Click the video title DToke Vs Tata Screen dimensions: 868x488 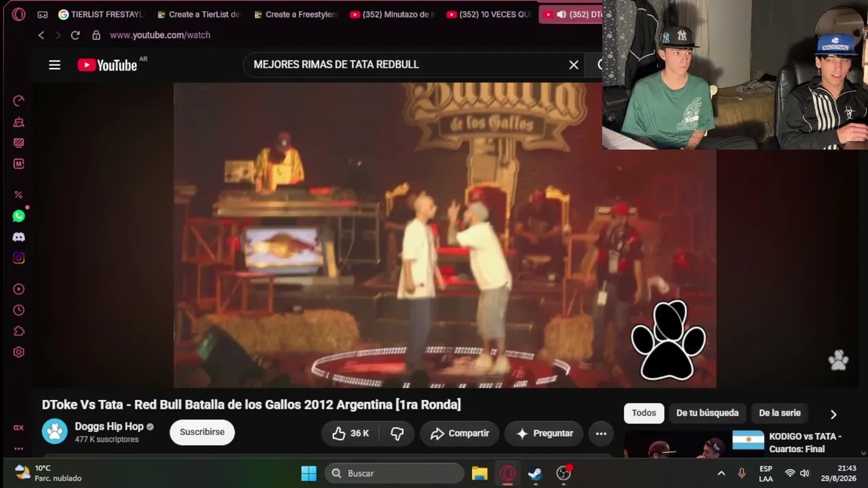tap(251, 405)
